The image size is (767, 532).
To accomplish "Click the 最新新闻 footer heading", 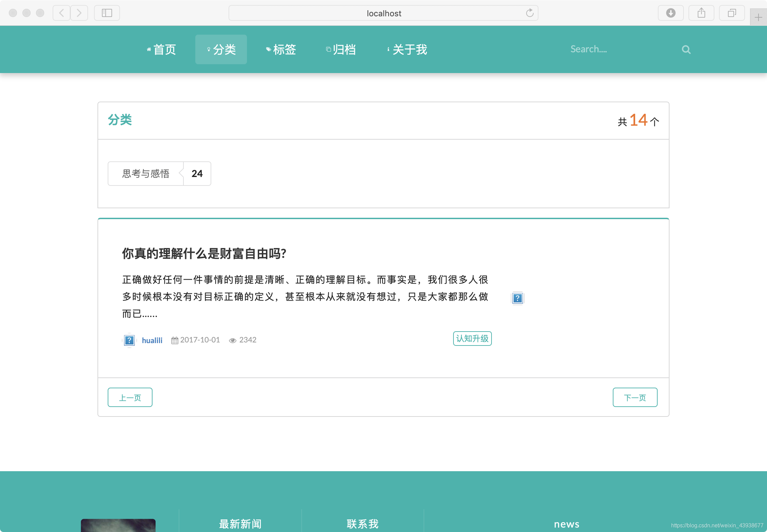I will click(240, 524).
